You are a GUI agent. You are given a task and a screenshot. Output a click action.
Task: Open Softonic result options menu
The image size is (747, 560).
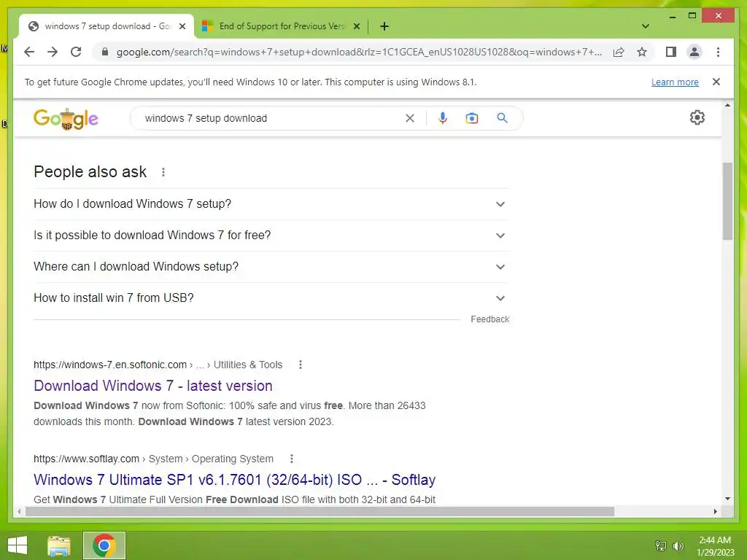[x=300, y=365]
